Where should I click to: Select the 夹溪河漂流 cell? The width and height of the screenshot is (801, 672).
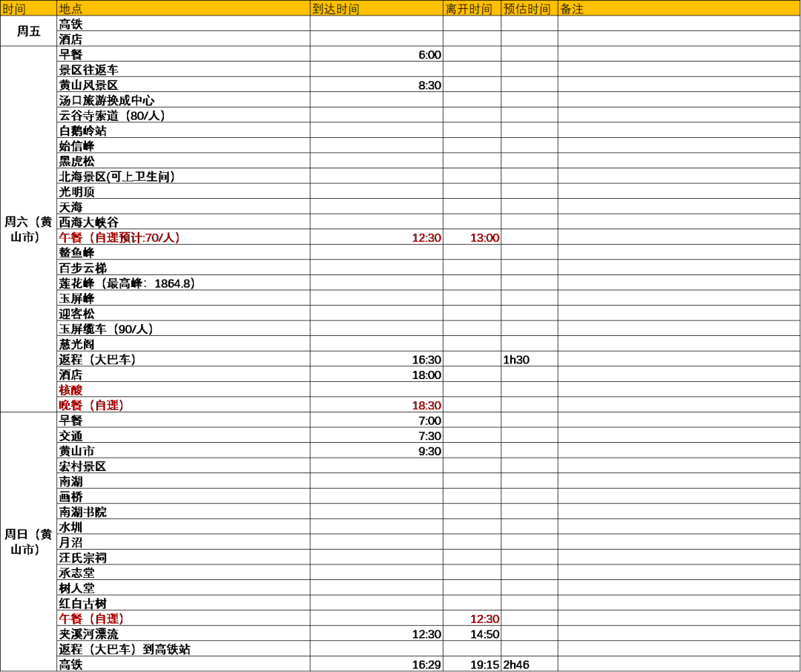pos(183,633)
